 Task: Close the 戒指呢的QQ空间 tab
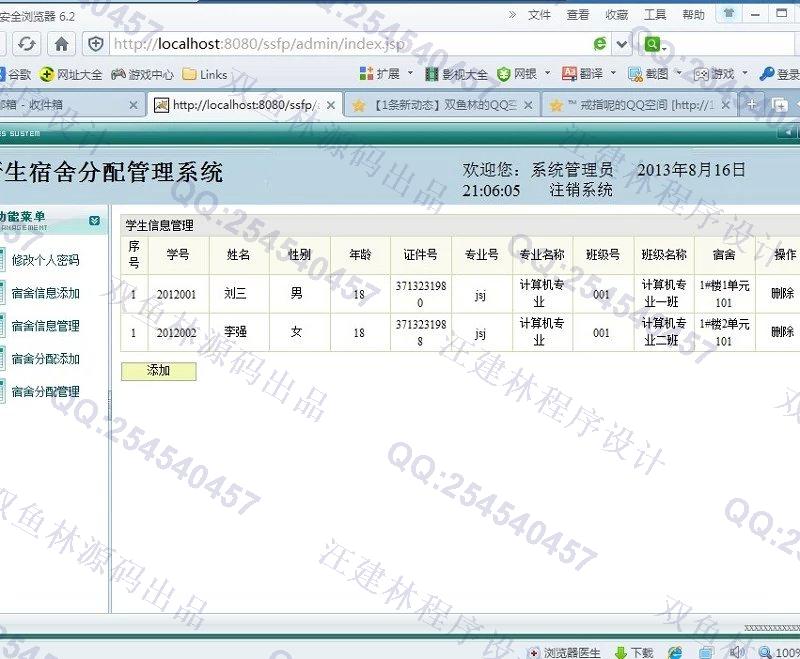click(x=725, y=105)
